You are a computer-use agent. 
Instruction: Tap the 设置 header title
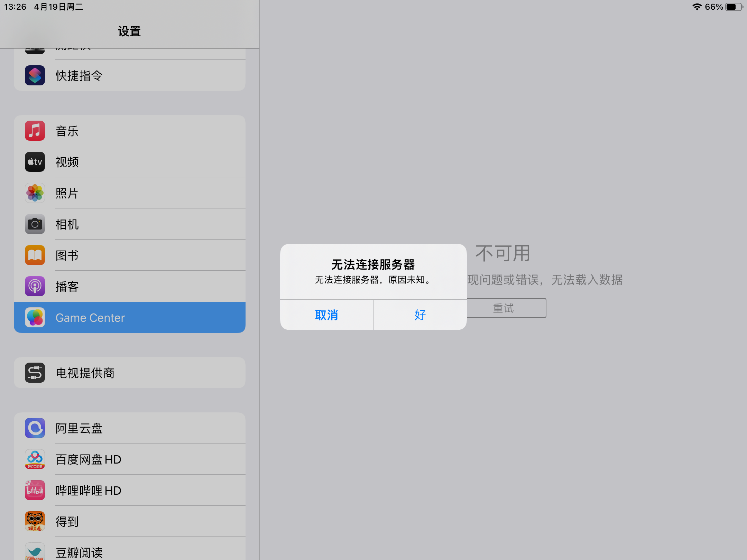[x=129, y=31]
